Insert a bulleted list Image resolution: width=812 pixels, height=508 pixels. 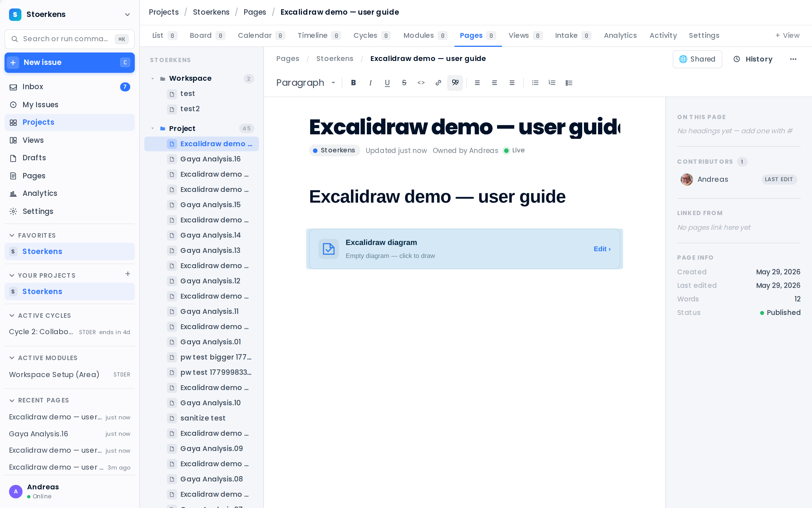coord(535,83)
